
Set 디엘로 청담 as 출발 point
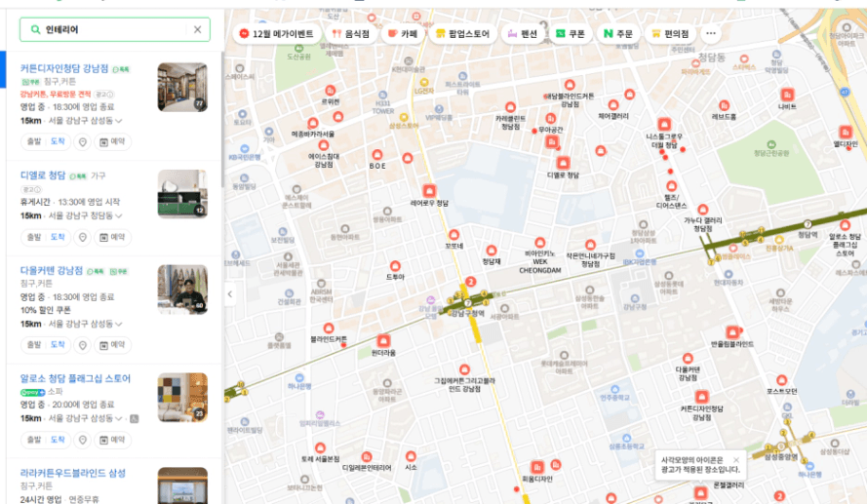[x=34, y=237]
